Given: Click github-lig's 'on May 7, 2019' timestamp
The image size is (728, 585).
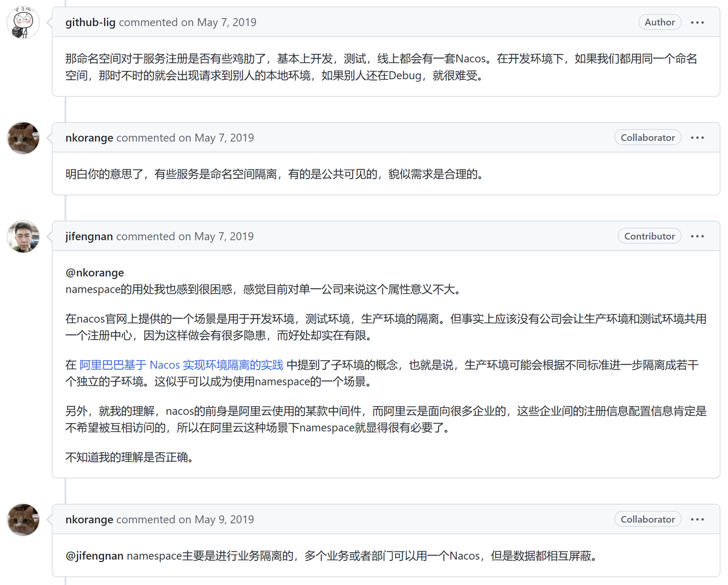Looking at the screenshot, I should click(218, 22).
